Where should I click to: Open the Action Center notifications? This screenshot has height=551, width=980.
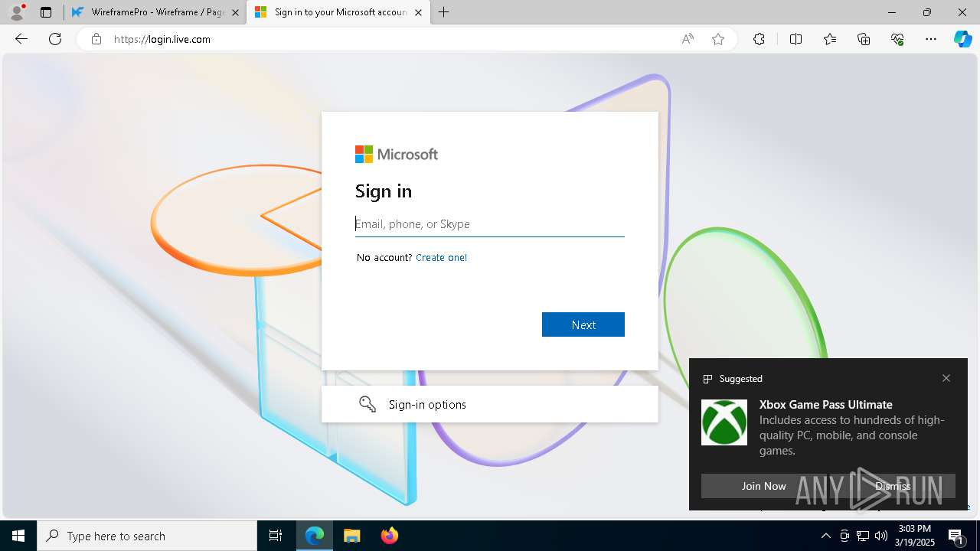(x=957, y=536)
